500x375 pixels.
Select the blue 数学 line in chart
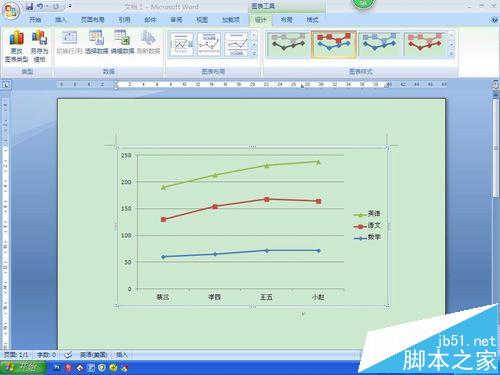[241, 253]
